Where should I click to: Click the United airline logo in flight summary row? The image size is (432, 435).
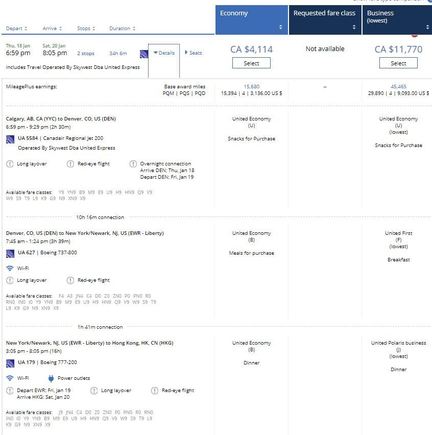tap(144, 54)
